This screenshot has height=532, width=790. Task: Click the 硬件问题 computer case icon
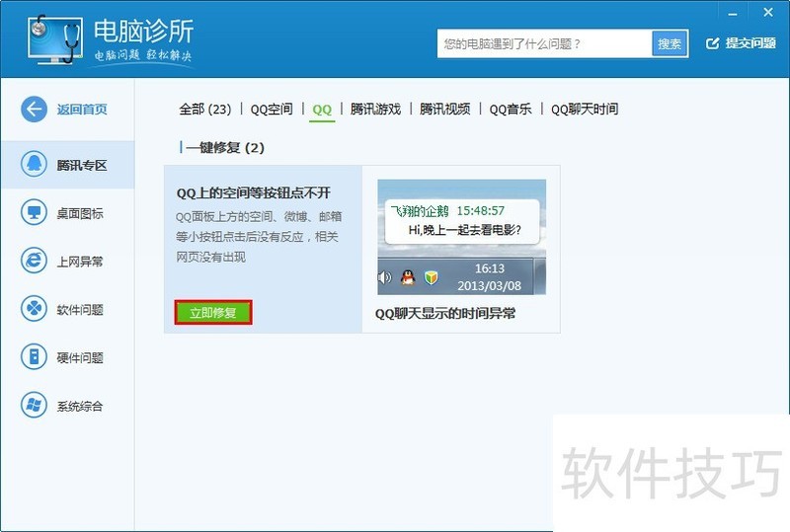click(x=34, y=356)
